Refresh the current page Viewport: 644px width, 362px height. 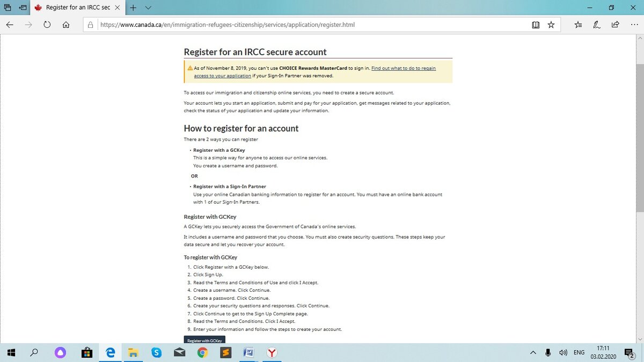pyautogui.click(x=47, y=25)
